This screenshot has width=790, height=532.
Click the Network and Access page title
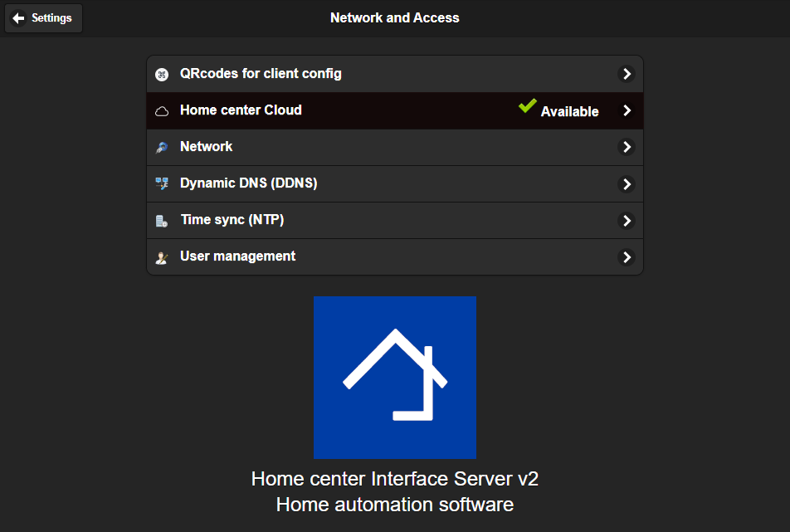(x=394, y=17)
